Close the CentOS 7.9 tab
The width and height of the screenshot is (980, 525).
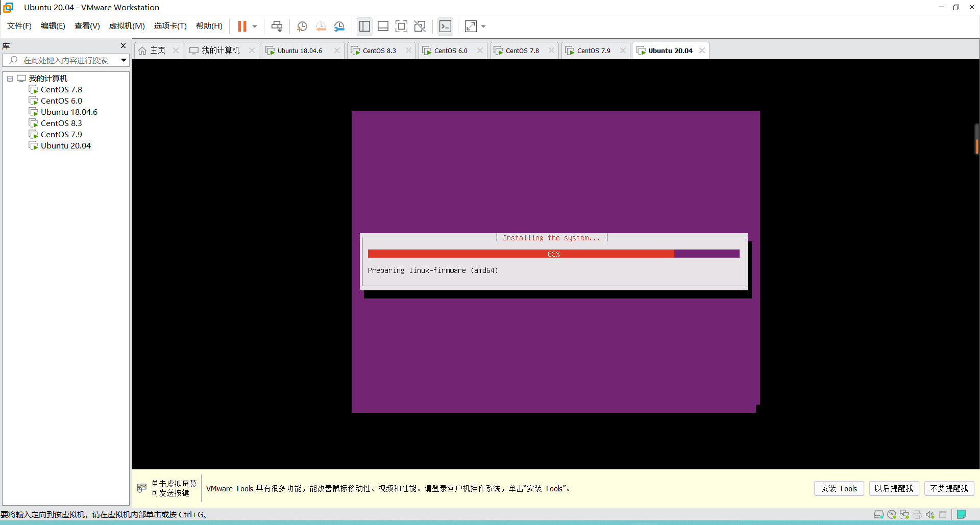(623, 50)
